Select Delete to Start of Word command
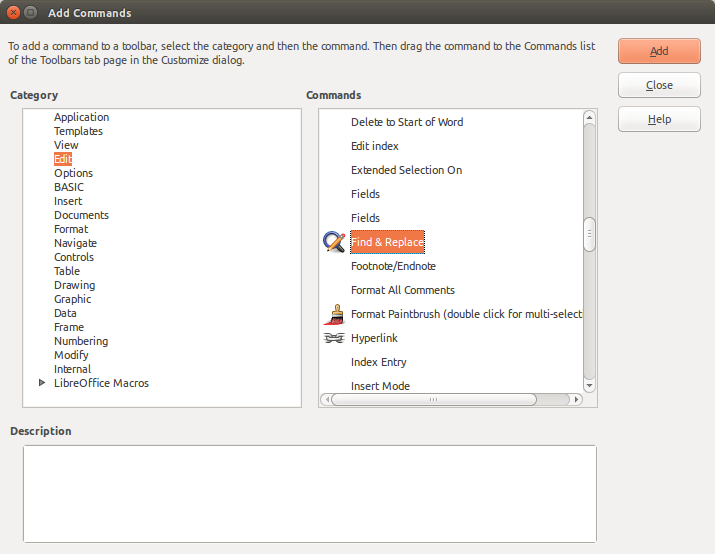Screen dimensions: 715x554 pyautogui.click(x=406, y=122)
